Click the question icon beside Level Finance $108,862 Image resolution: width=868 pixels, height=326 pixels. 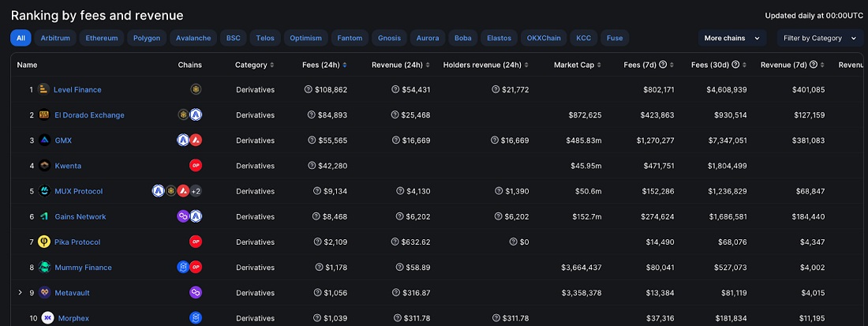309,89
